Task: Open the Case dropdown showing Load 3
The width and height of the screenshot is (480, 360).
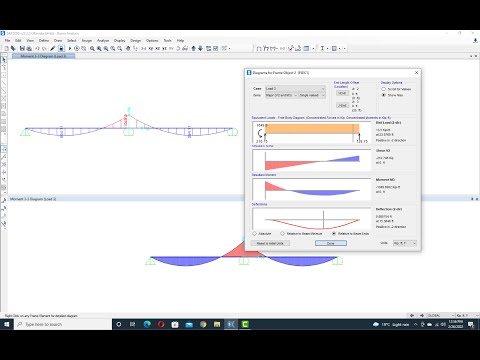Action: pyautogui.click(x=295, y=89)
